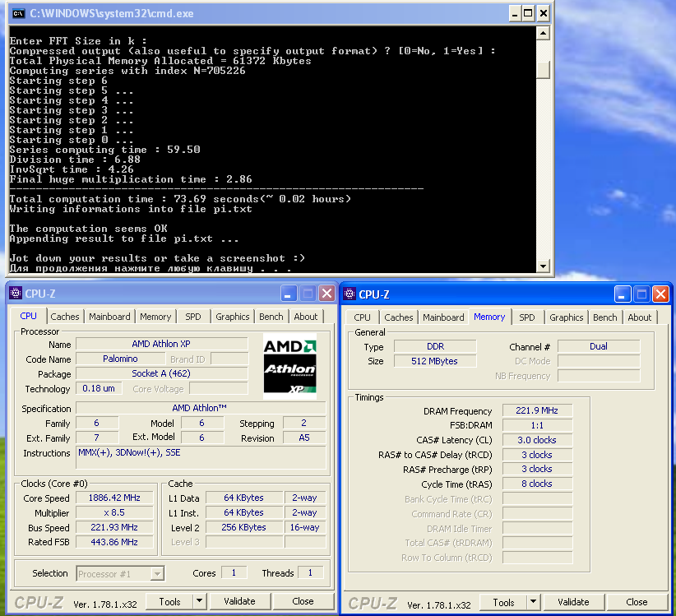Click Validate in the right CPU-Z

click(x=573, y=602)
